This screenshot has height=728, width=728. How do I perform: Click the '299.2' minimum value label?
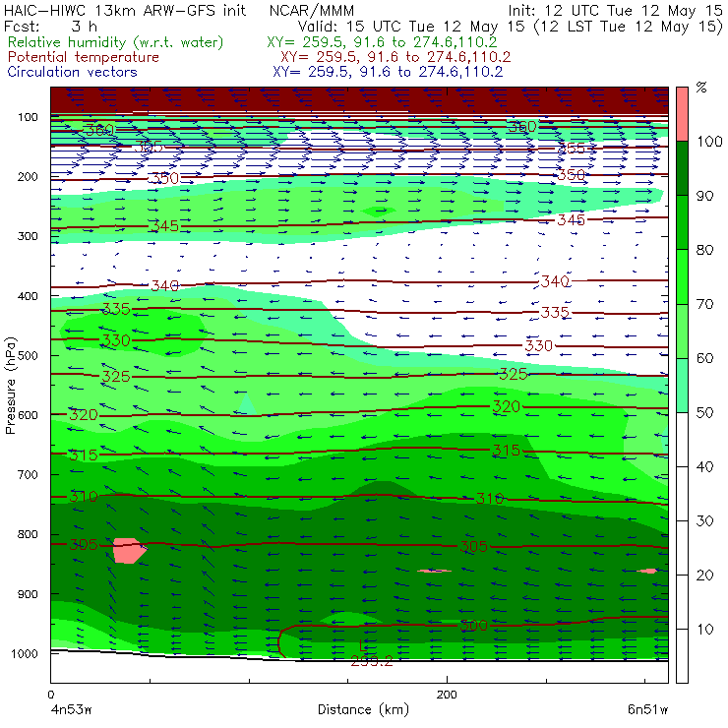372,661
